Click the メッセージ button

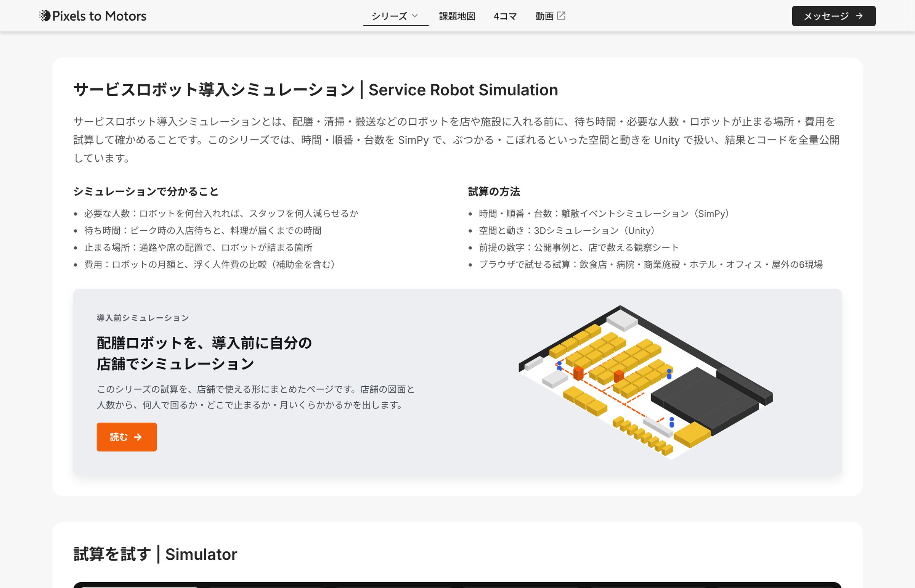coord(833,16)
